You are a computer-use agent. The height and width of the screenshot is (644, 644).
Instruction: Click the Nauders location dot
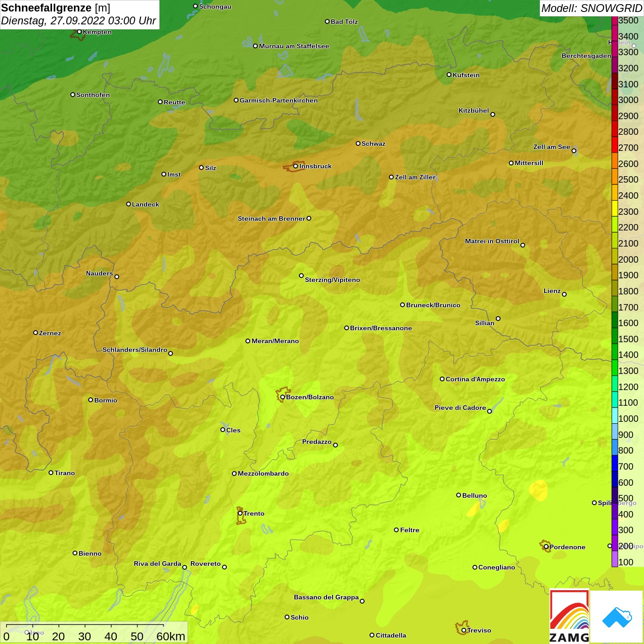click(x=117, y=276)
